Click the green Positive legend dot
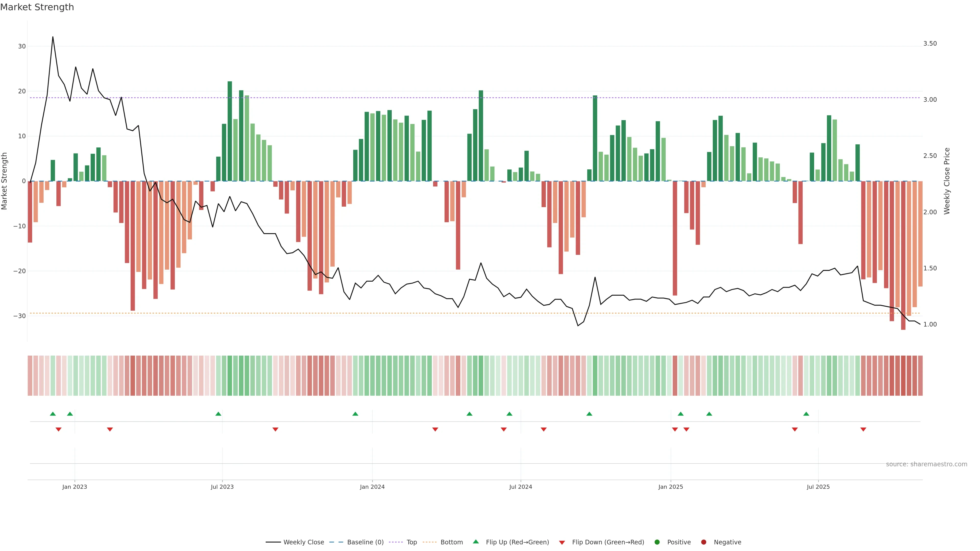The height and width of the screenshot is (551, 980). pyautogui.click(x=657, y=542)
